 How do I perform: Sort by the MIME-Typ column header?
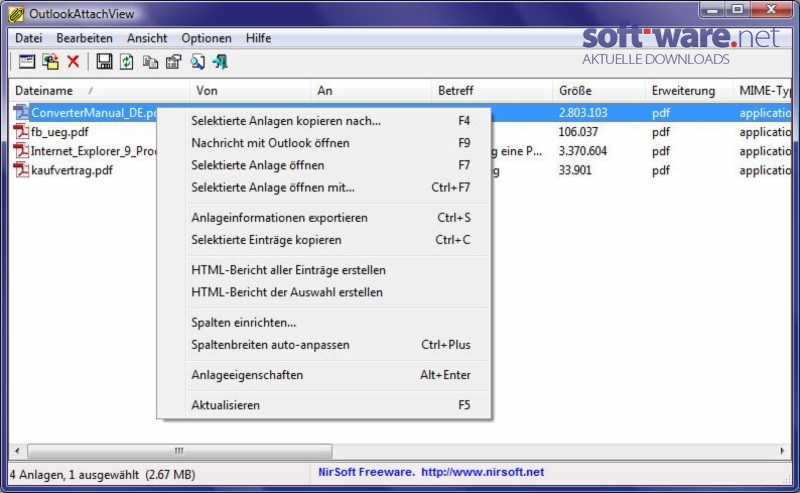coord(762,90)
